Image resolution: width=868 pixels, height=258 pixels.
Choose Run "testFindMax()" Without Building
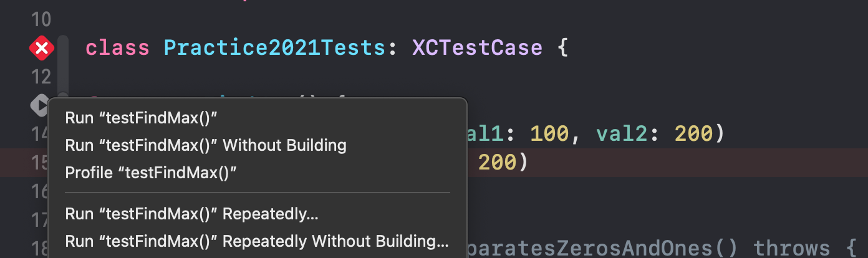coord(205,146)
